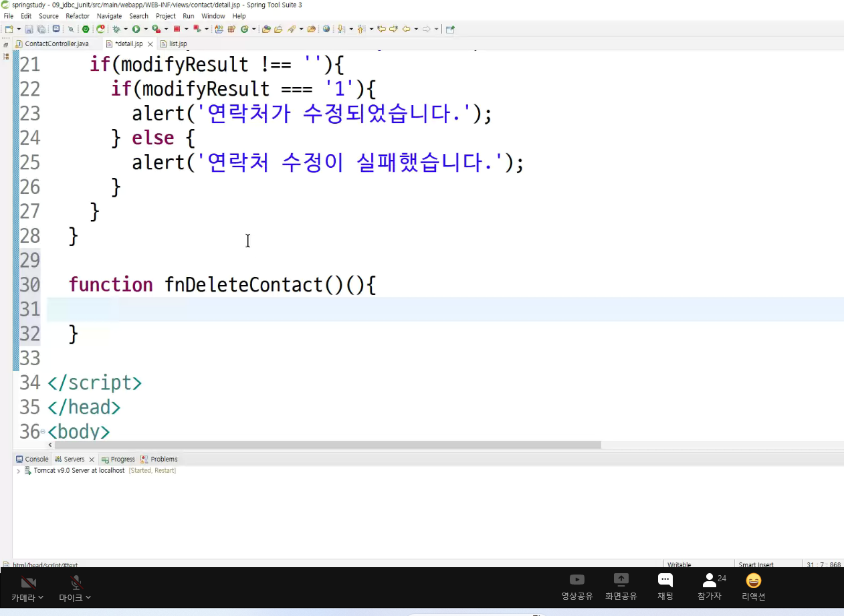Click the green Boot Dashboard toolbar icon
The height and width of the screenshot is (616, 844).
[86, 29]
